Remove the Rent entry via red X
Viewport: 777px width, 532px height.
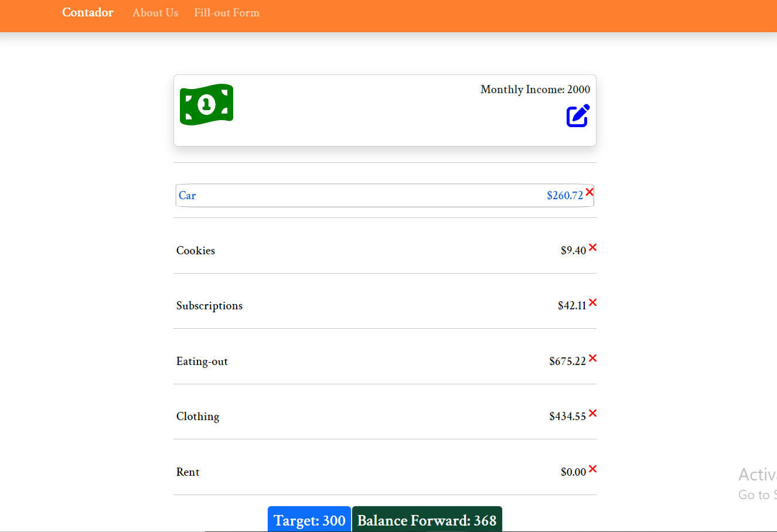(593, 469)
